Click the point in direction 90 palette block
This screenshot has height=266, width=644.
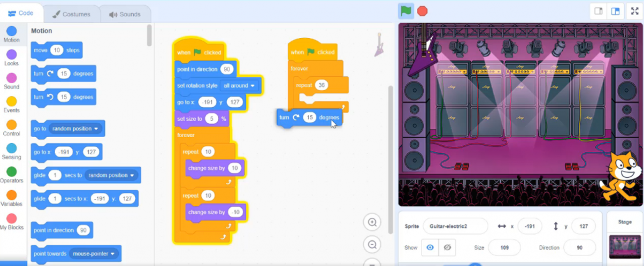(62, 230)
